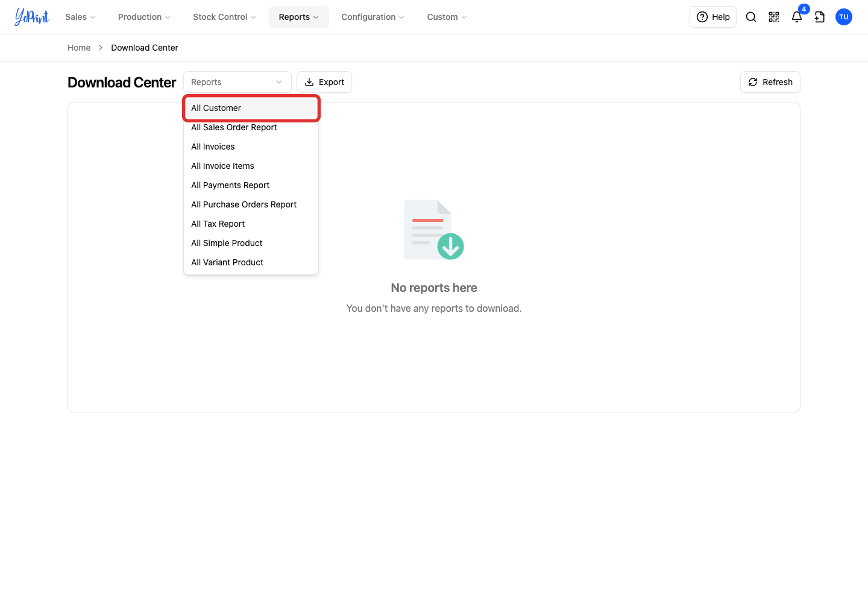The width and height of the screenshot is (868, 603).
Task: Open the search magnifier icon
Action: click(751, 17)
